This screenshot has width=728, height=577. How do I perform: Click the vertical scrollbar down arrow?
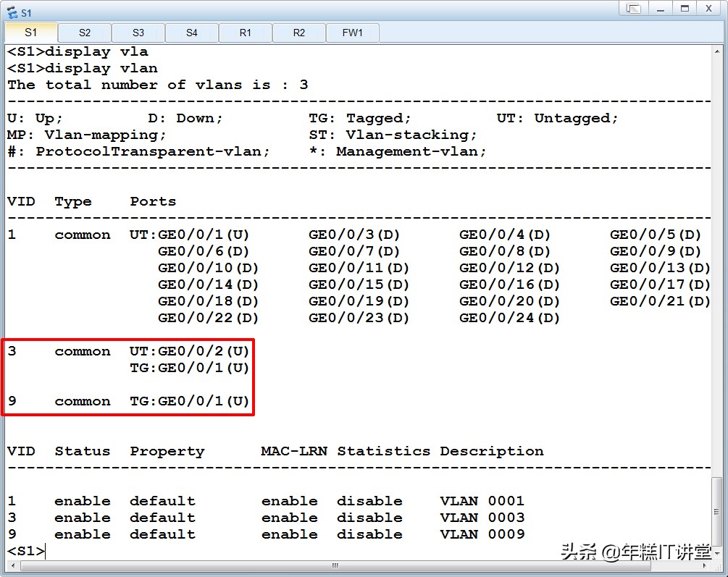718,554
